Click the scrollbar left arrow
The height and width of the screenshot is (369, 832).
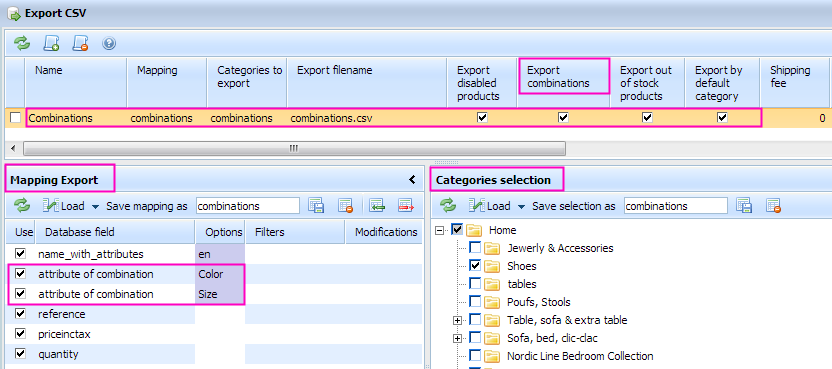13,148
